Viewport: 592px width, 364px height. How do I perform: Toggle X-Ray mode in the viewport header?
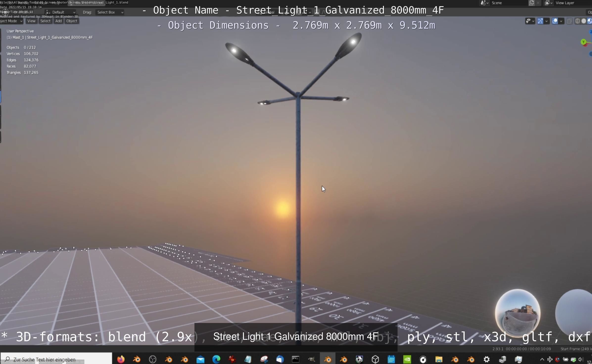coord(569,21)
